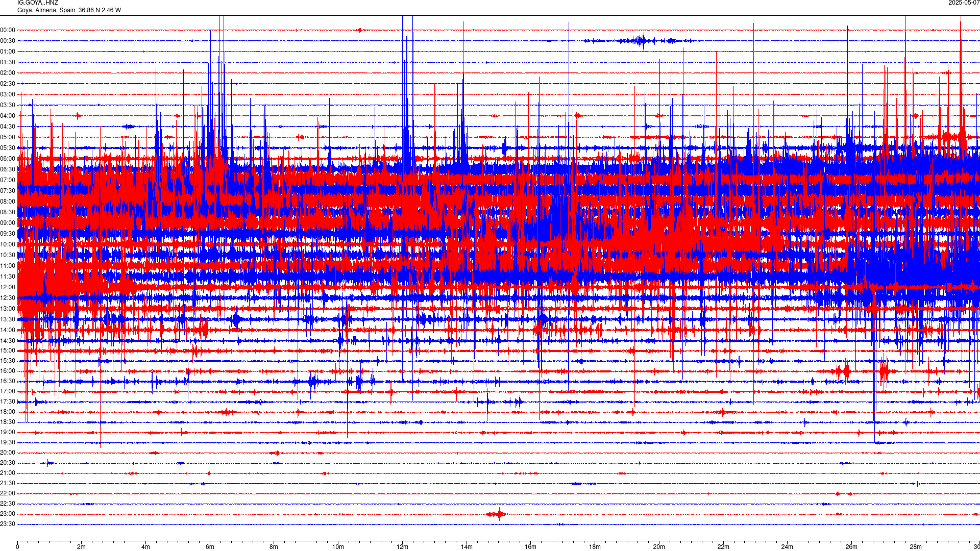
Task: Select the 20:30 trace time label
Action: click(x=8, y=463)
